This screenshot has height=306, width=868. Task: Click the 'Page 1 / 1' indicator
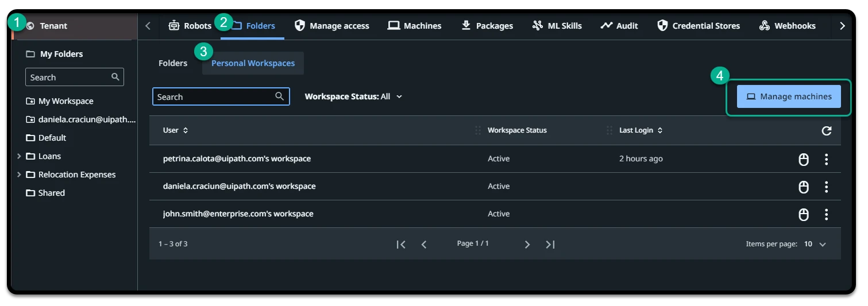click(473, 243)
